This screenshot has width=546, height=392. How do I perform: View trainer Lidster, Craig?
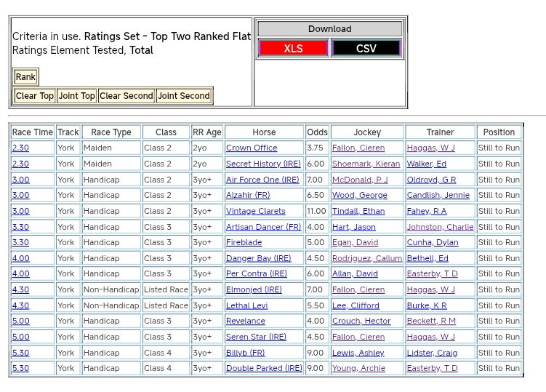click(x=432, y=353)
